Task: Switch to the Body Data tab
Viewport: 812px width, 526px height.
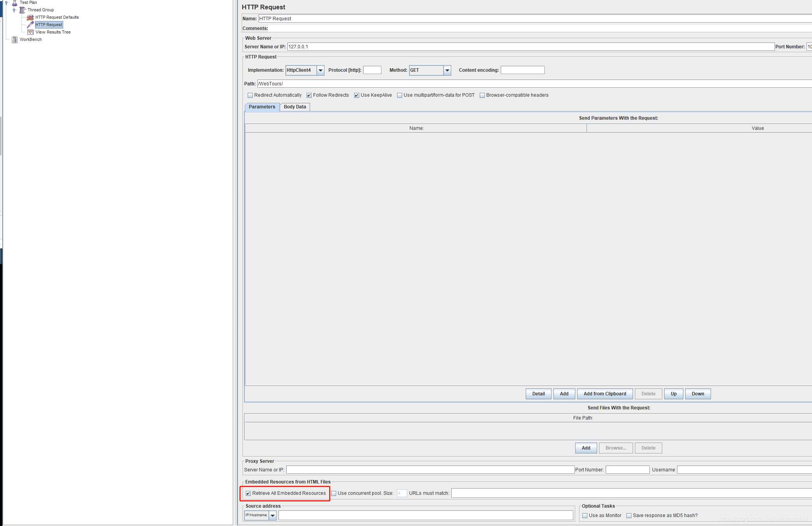Action: pyautogui.click(x=295, y=107)
